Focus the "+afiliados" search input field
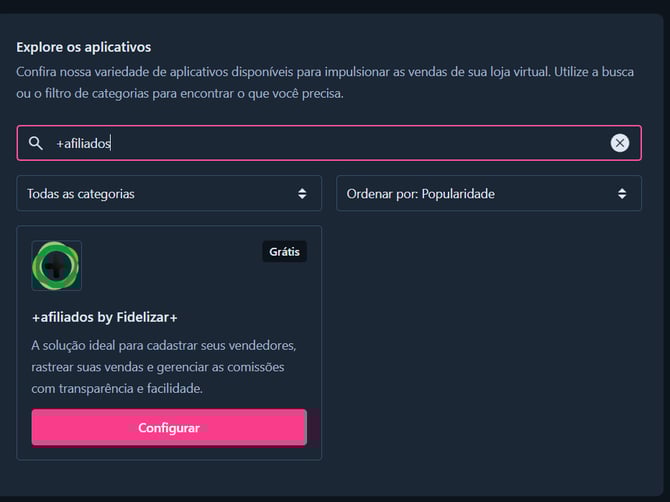This screenshot has width=670, height=502. (329, 143)
